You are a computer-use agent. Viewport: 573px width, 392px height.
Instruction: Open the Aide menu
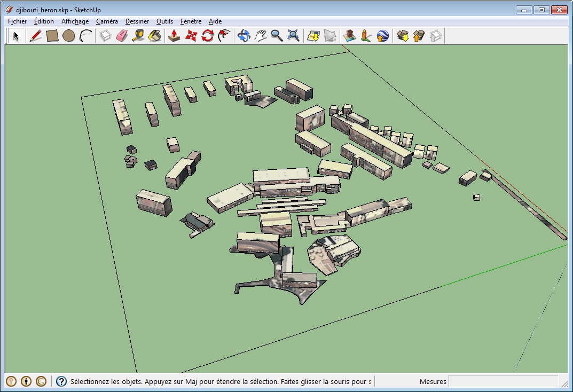click(x=215, y=21)
